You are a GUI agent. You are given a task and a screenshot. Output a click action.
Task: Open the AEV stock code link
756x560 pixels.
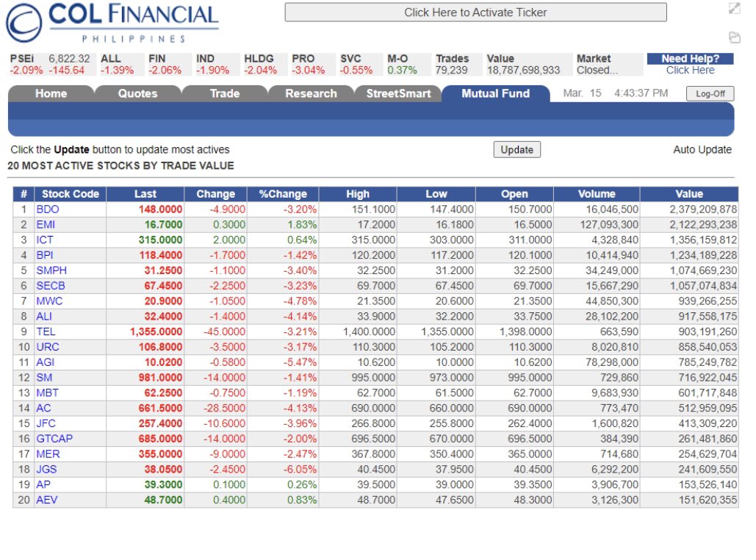[47, 500]
